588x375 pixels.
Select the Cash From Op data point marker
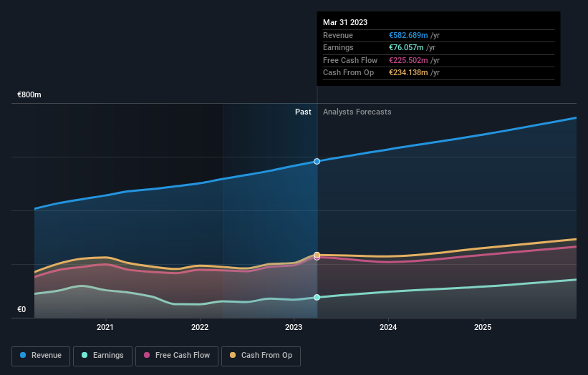(x=317, y=255)
